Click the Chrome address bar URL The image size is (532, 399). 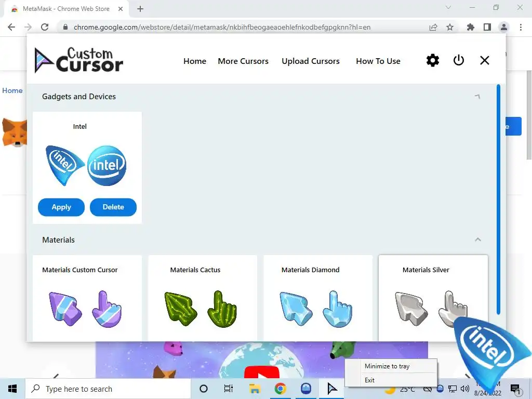click(x=222, y=27)
